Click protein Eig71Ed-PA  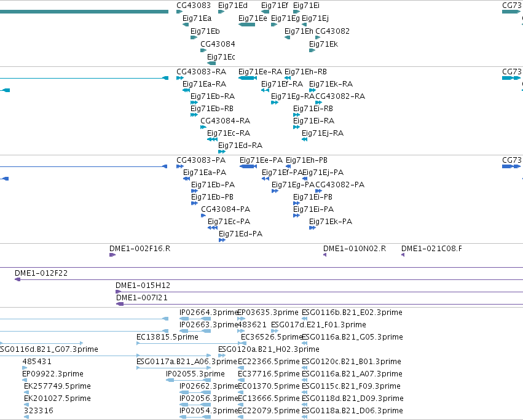tap(240, 234)
